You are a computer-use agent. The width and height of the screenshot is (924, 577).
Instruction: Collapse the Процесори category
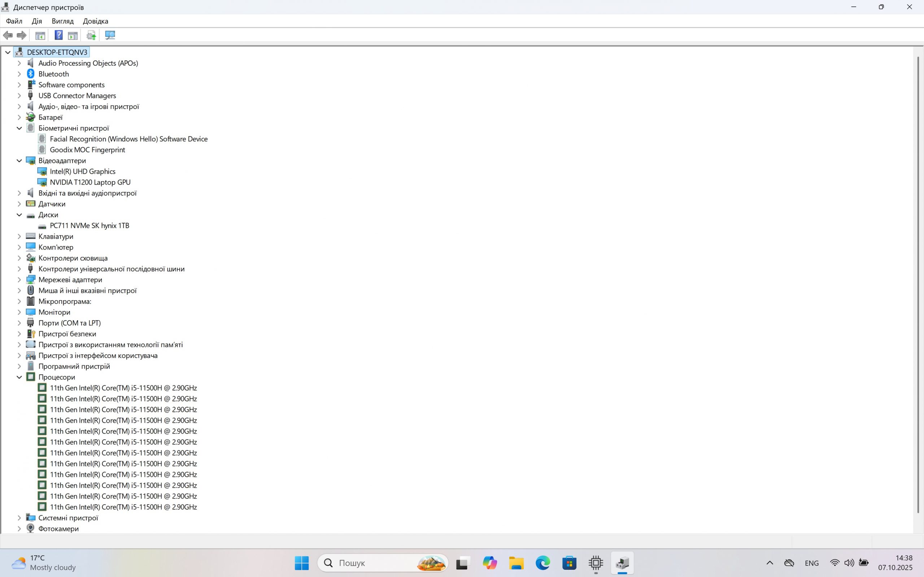point(19,377)
